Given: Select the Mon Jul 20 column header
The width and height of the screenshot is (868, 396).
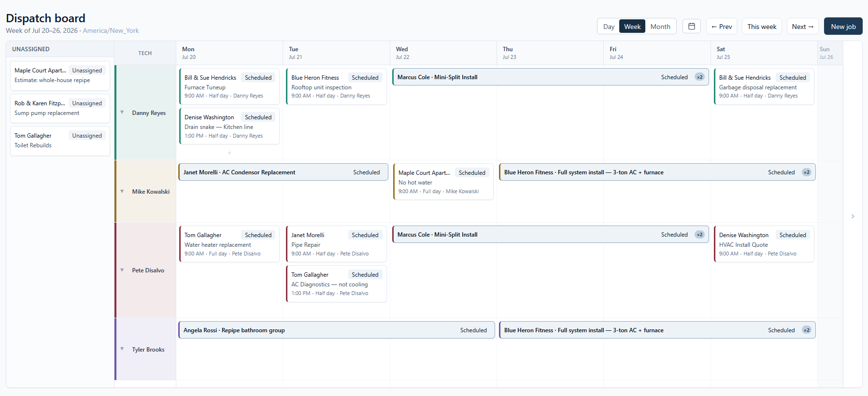Looking at the screenshot, I should coord(229,53).
